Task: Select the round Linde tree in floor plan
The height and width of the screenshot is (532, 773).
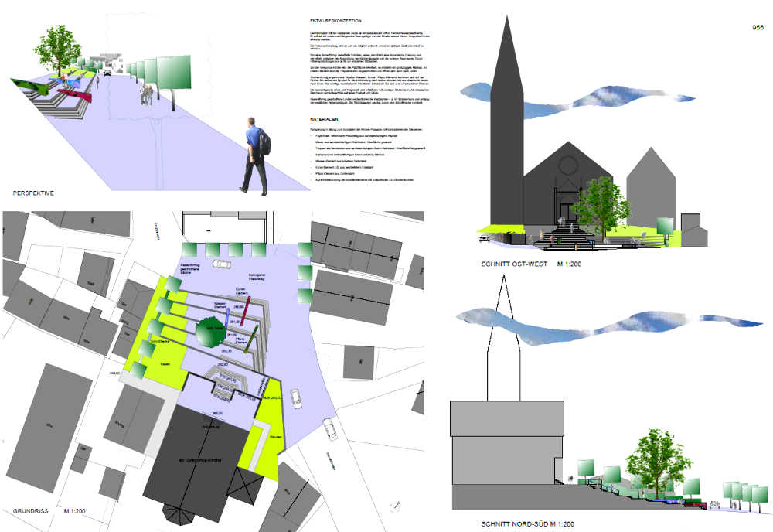Action: click(x=212, y=333)
